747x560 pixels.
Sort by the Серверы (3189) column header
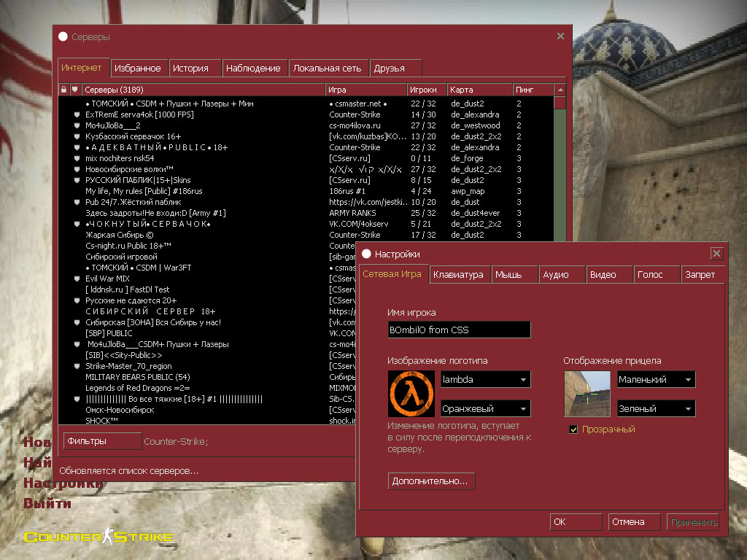tap(203, 90)
